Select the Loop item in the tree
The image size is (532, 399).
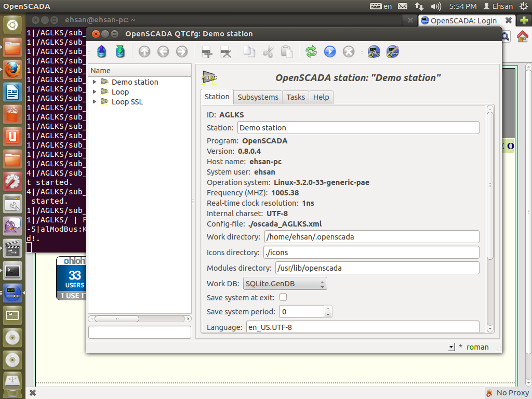[x=120, y=92]
